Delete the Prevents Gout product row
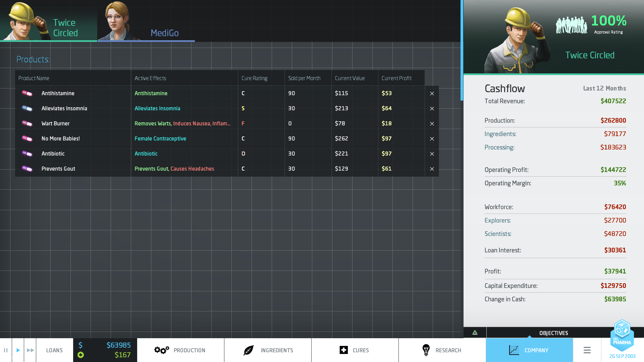 tap(432, 169)
